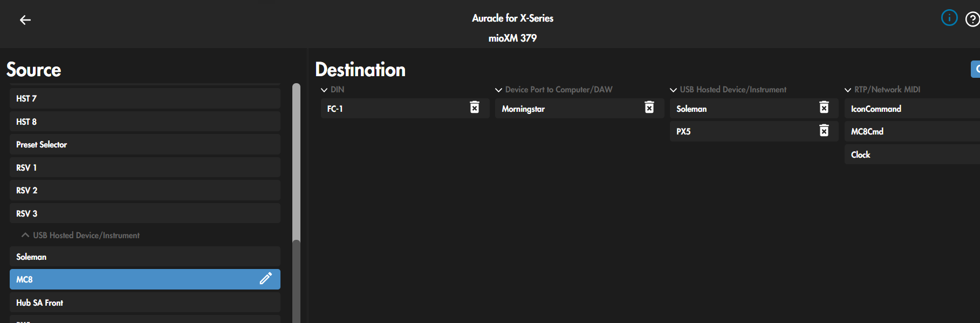This screenshot has width=980, height=323.
Task: Click the source list scrollbar
Action: click(x=296, y=162)
